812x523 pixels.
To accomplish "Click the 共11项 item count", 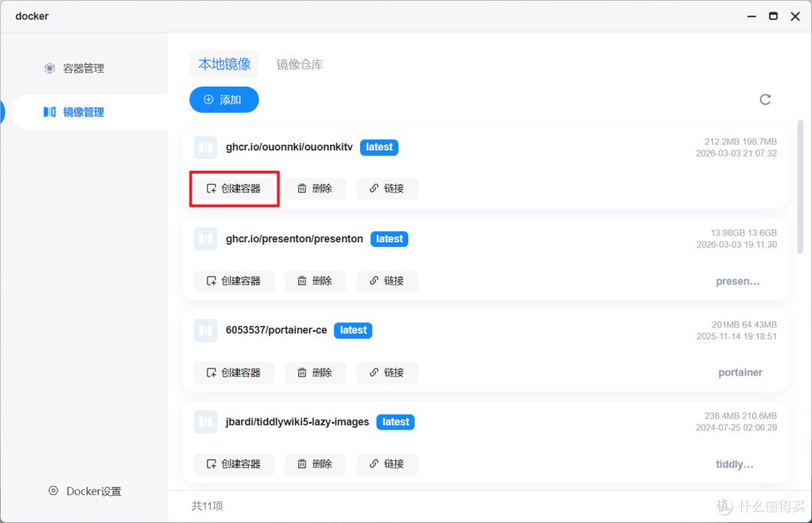I will point(208,506).
